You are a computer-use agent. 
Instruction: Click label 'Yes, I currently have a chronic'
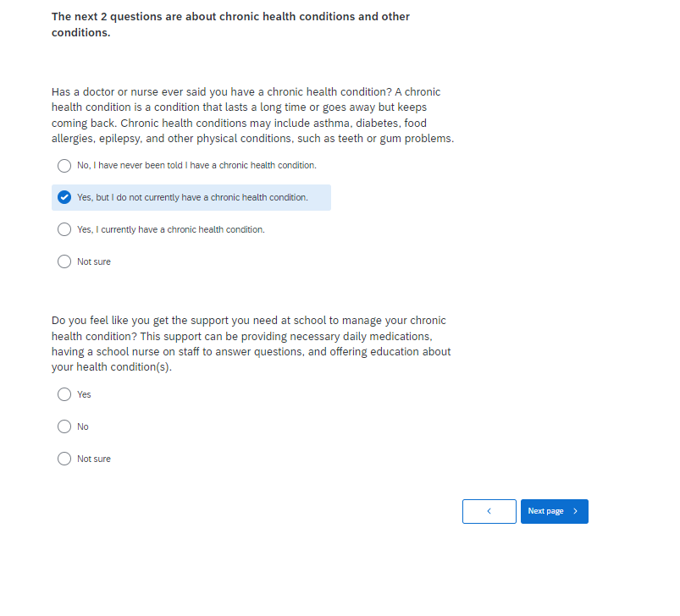click(x=171, y=229)
